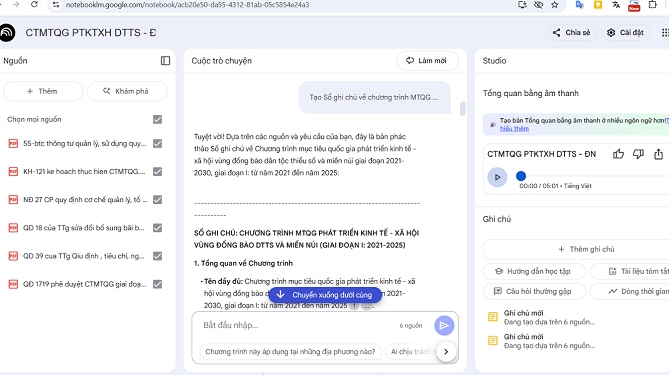Screen dimensions: 669x375
Task: Click the hidden-eye icon in address bar
Action: click(x=538, y=5)
